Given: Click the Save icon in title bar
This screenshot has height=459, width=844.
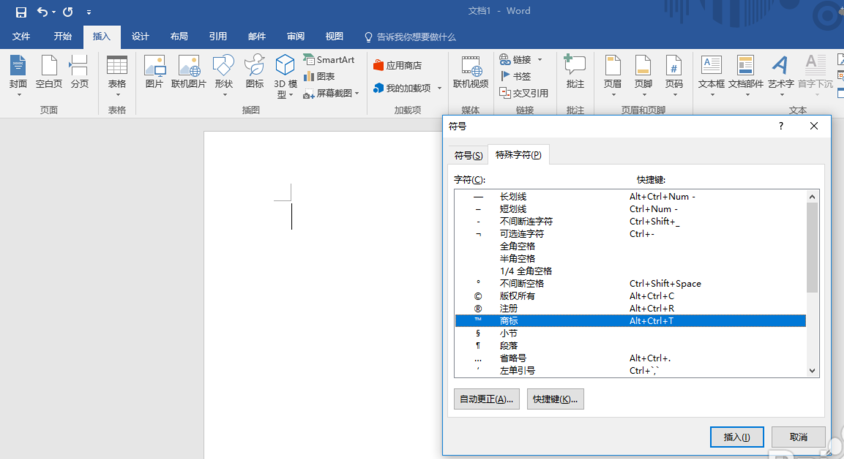Looking at the screenshot, I should click(x=21, y=12).
